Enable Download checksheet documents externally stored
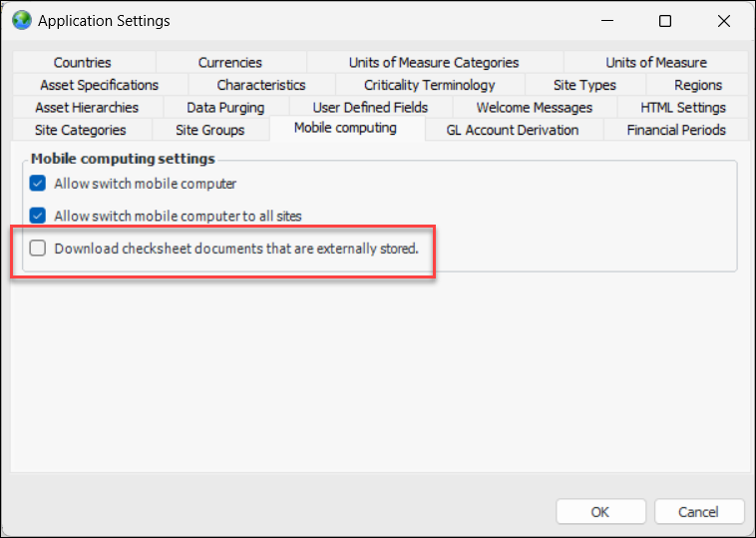 click(x=38, y=249)
